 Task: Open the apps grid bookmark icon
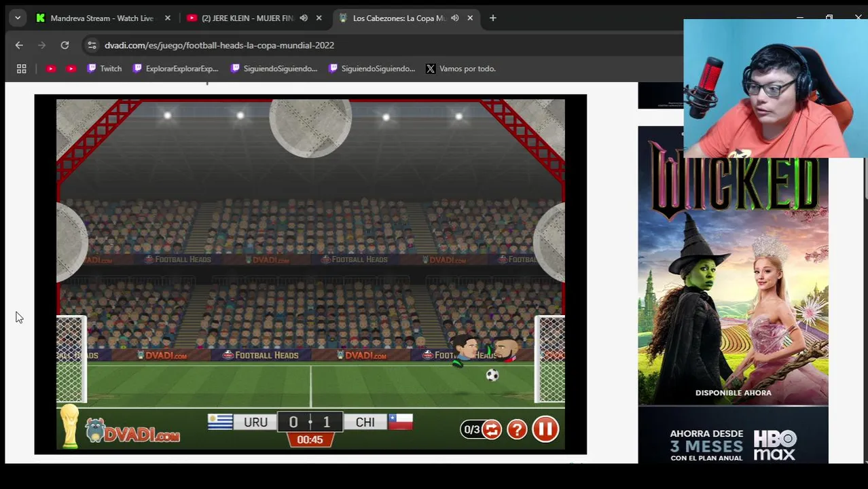[x=22, y=69]
